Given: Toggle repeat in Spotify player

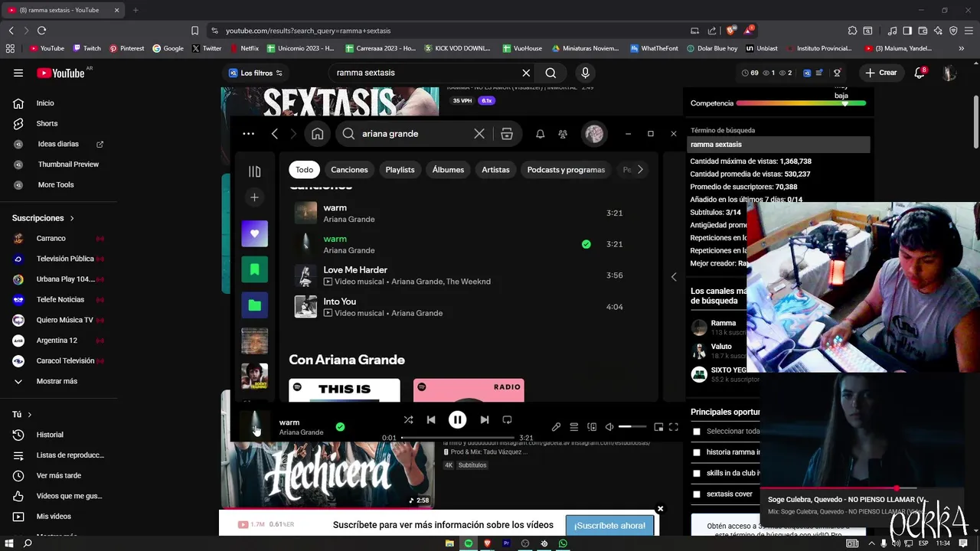Looking at the screenshot, I should [507, 419].
